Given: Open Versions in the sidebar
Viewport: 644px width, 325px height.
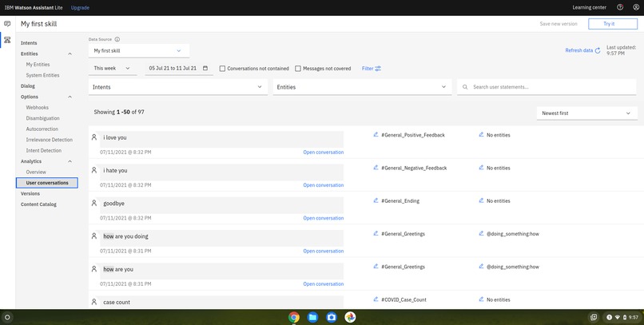Looking at the screenshot, I should pos(30,194).
